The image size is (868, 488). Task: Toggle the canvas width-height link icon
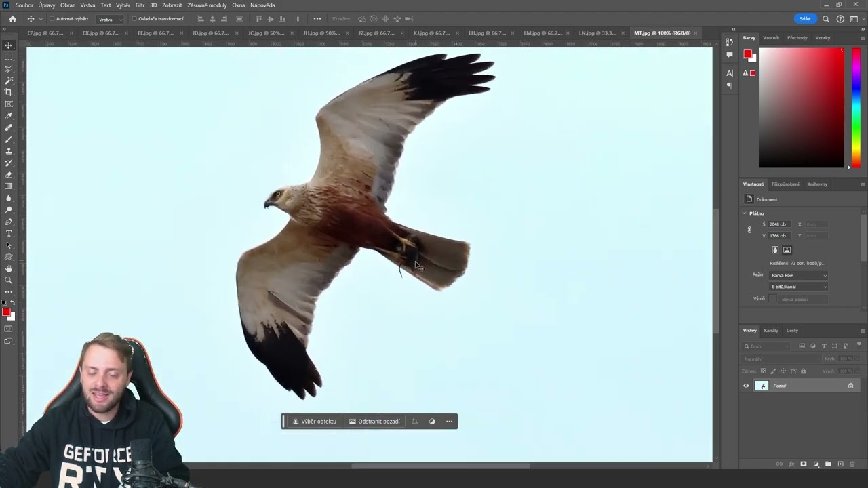click(x=749, y=230)
